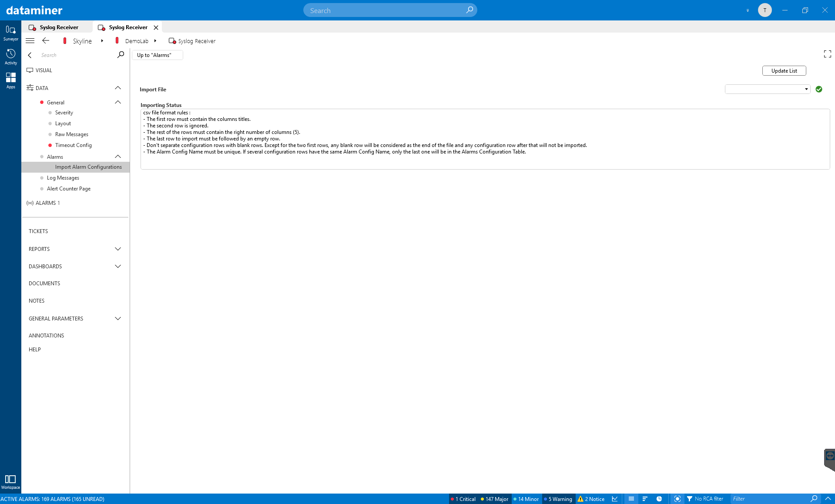The height and width of the screenshot is (504, 835).
Task: Open the DOCUMENTS section
Action: click(44, 284)
